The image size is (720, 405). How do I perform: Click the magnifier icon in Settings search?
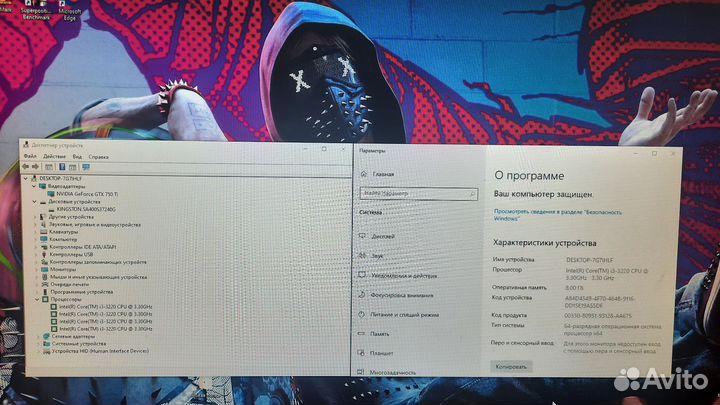[472, 194]
